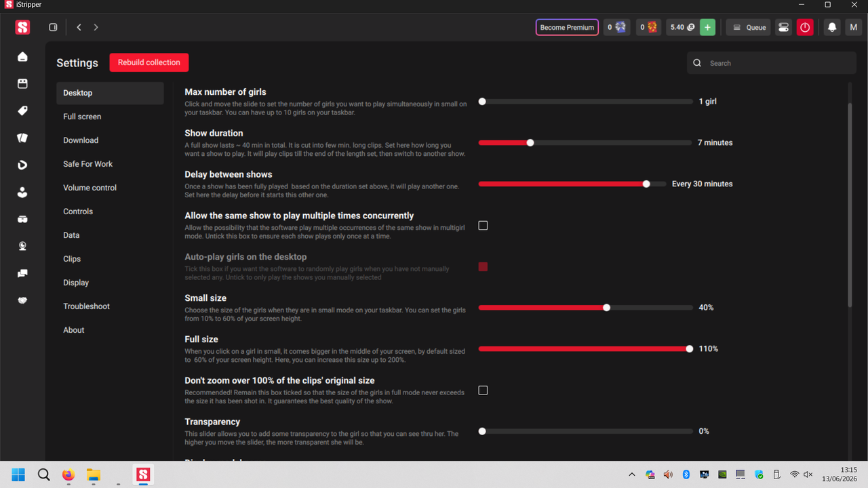Click the Delay between shows slider handle
868x488 pixels.
pos(646,184)
